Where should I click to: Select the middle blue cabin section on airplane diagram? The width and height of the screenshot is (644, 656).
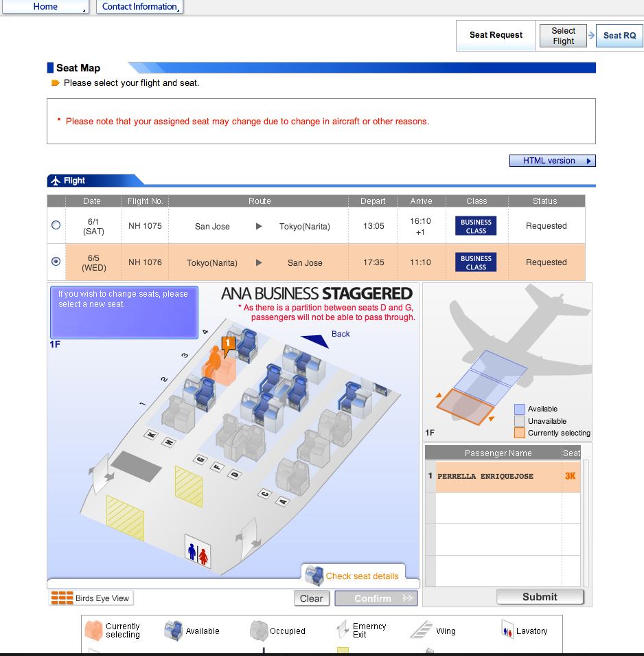pyautogui.click(x=482, y=386)
